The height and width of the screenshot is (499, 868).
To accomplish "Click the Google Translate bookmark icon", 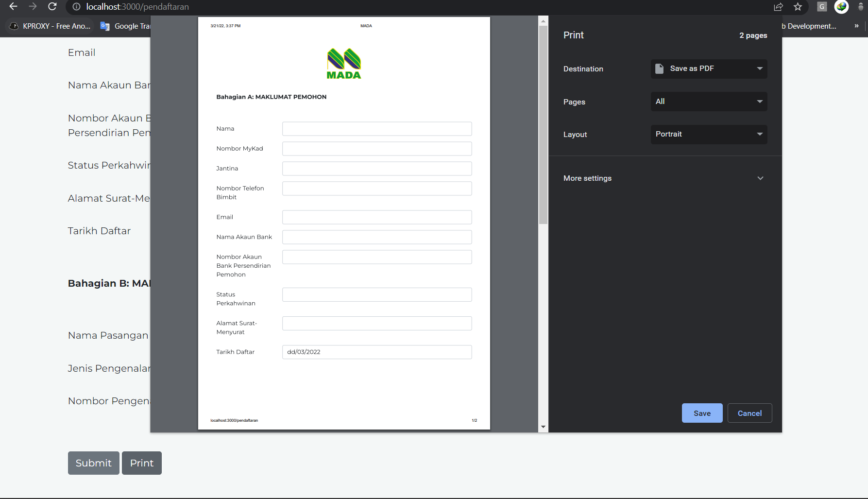I will [x=105, y=26].
